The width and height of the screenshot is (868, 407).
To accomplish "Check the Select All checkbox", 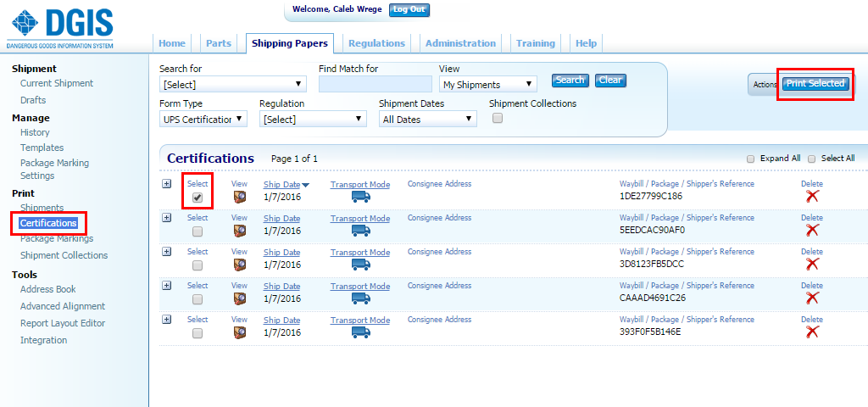I will point(812,159).
